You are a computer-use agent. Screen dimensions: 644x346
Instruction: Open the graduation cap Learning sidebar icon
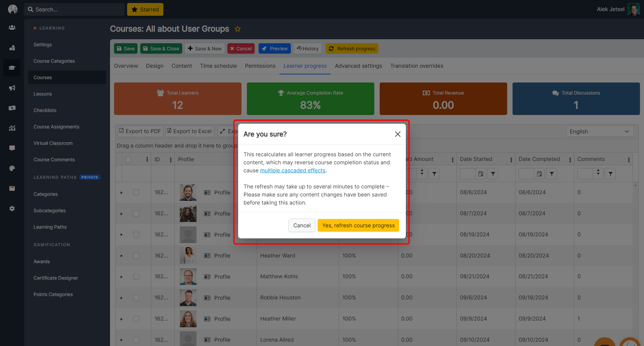[x=12, y=68]
